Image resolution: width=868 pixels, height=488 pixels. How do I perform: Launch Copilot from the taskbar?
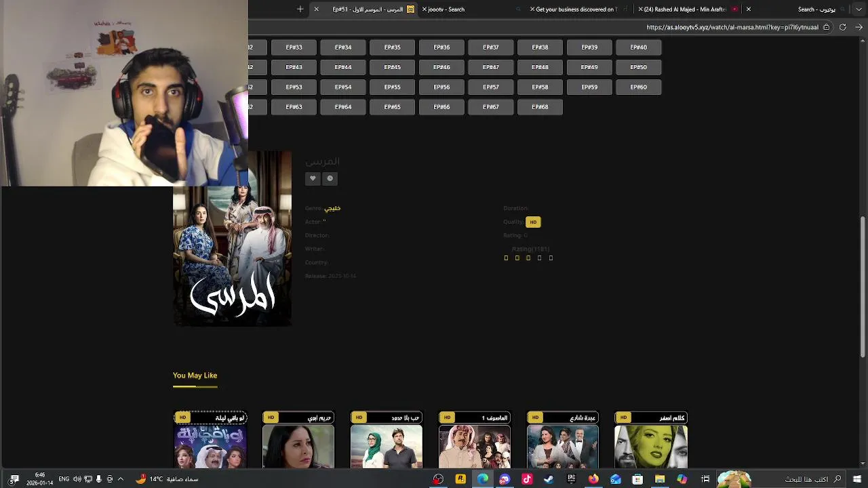(x=682, y=479)
